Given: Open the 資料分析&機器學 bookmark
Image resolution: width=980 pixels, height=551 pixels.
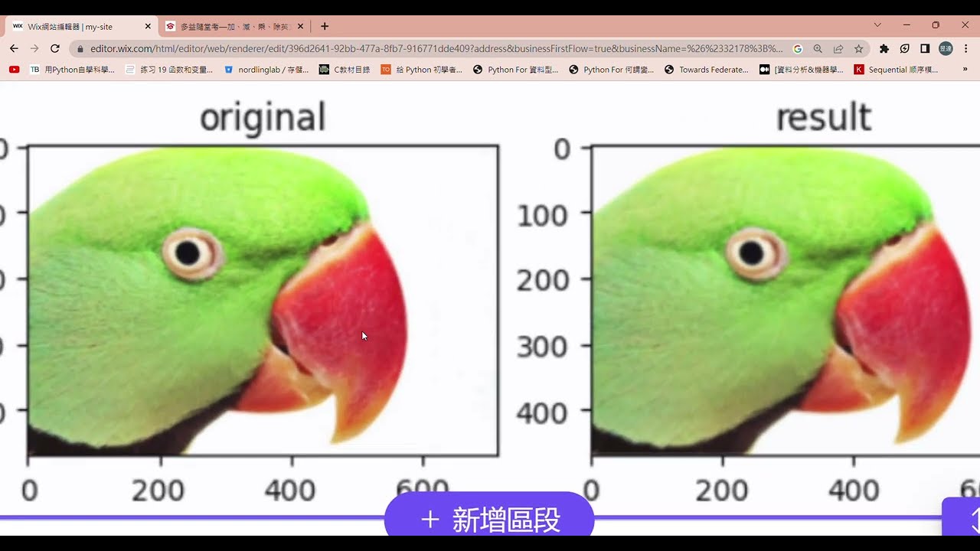Looking at the screenshot, I should point(801,69).
